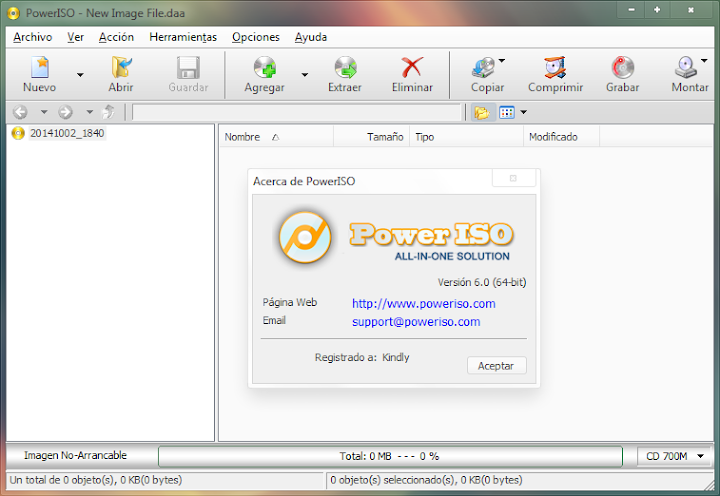Open the Archivo menu
Screen dimensions: 720x496
pyautogui.click(x=33, y=37)
